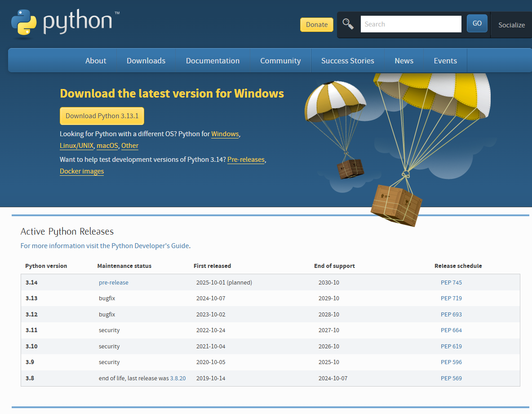
Task: Click the pre-release status link for 3.14
Action: [x=113, y=282]
